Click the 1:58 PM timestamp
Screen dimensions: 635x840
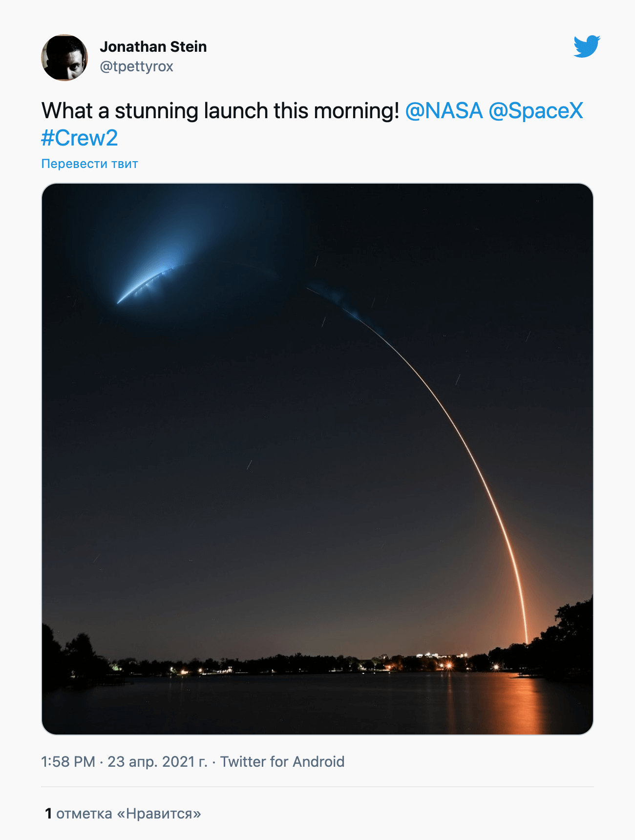coord(68,762)
